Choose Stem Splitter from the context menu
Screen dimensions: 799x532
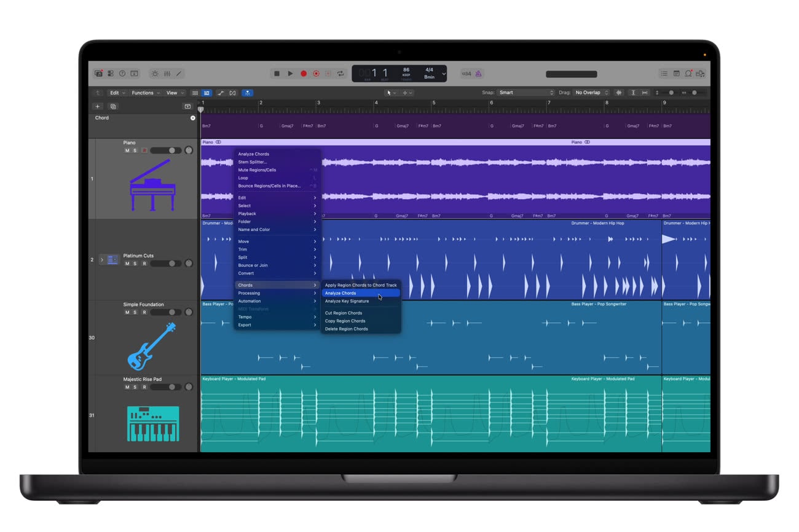point(252,162)
